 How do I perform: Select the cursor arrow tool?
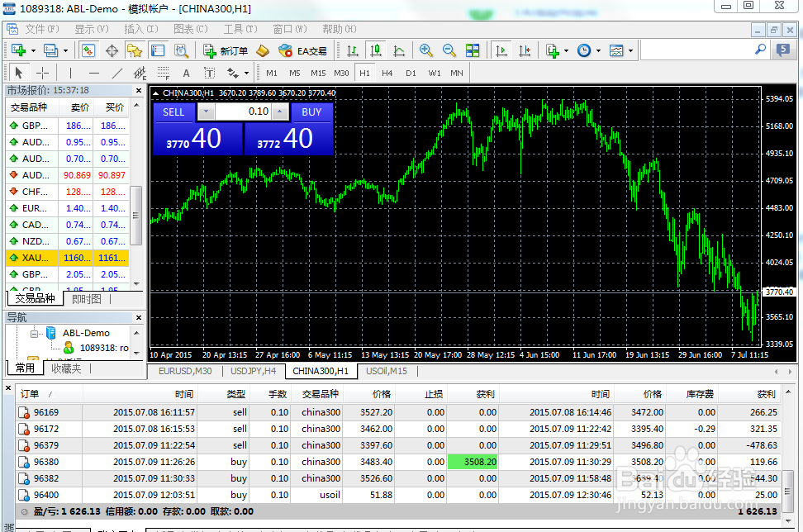point(19,73)
